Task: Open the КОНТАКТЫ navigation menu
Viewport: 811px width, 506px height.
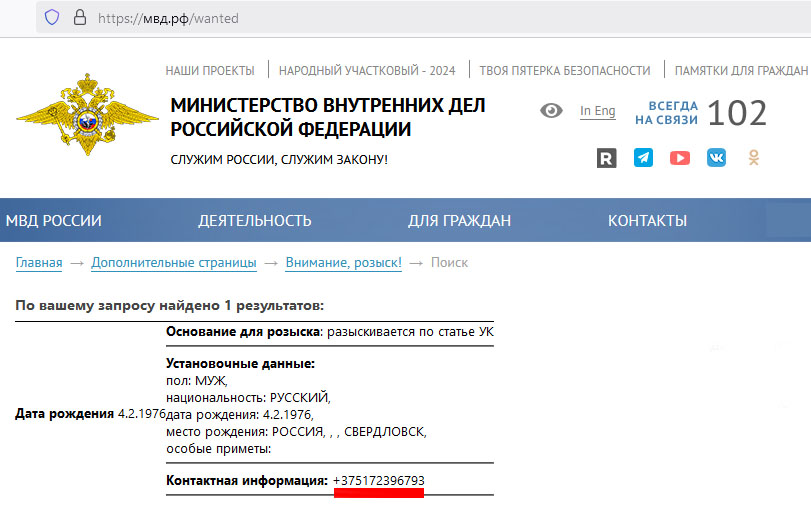Action: (x=647, y=220)
